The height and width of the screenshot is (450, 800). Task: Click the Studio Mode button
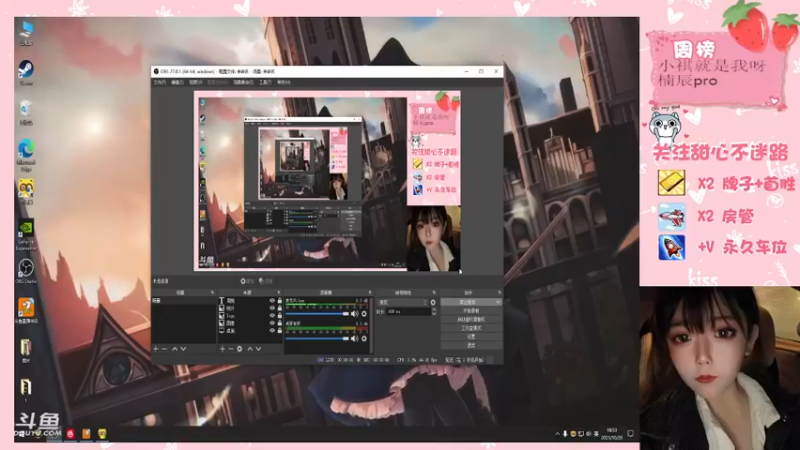point(471,328)
